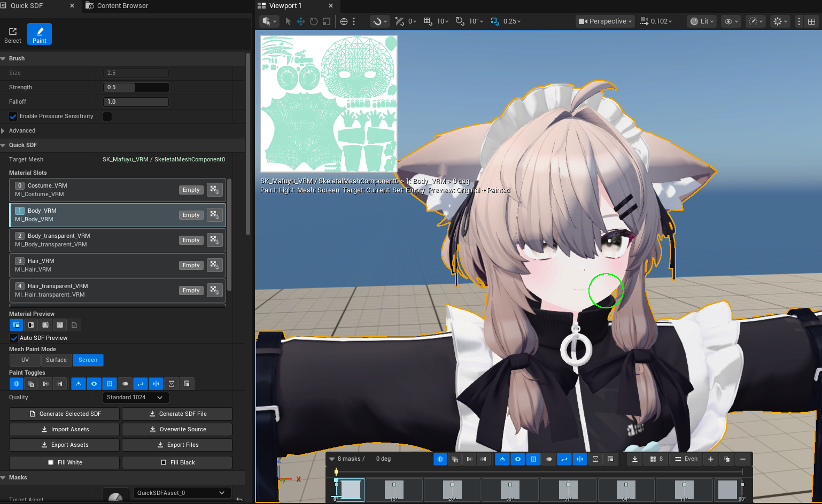
Task: Select the document-style Material Preview icon
Action: point(74,325)
